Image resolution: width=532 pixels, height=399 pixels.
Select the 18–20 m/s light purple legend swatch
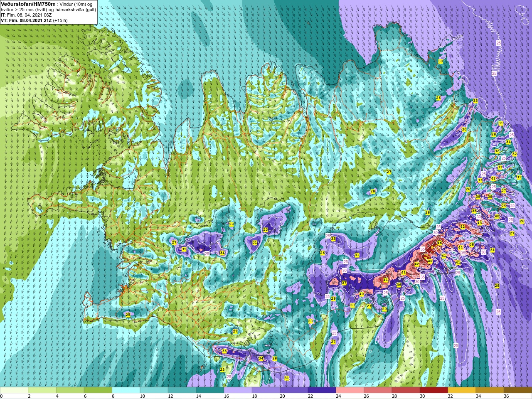(x=266, y=390)
